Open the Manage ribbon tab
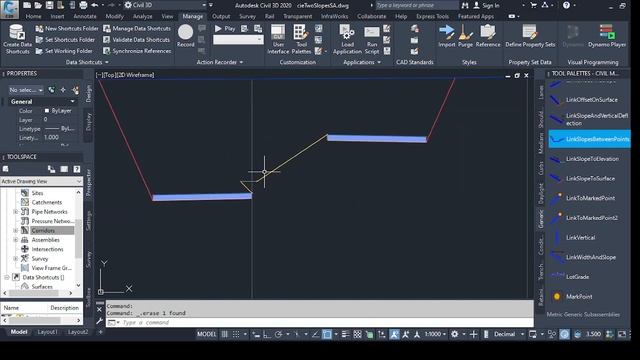This screenshot has height=360, width=640. pyautogui.click(x=193, y=16)
